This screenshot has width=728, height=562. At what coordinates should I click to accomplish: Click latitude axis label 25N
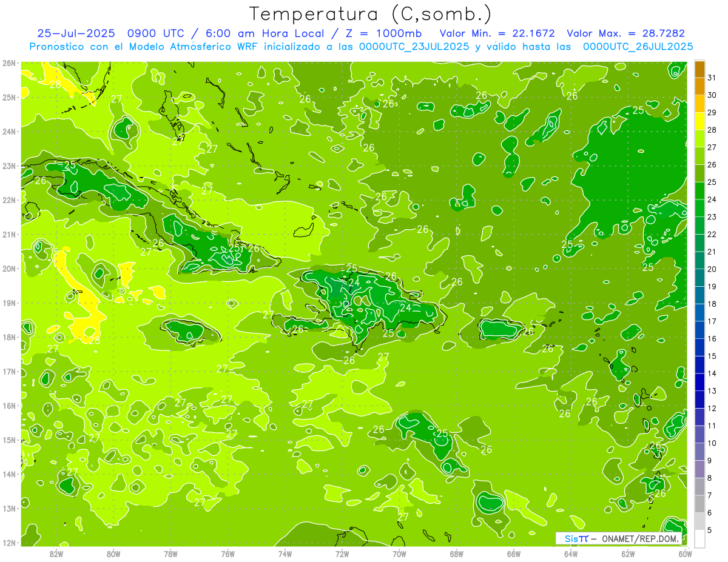(8, 97)
